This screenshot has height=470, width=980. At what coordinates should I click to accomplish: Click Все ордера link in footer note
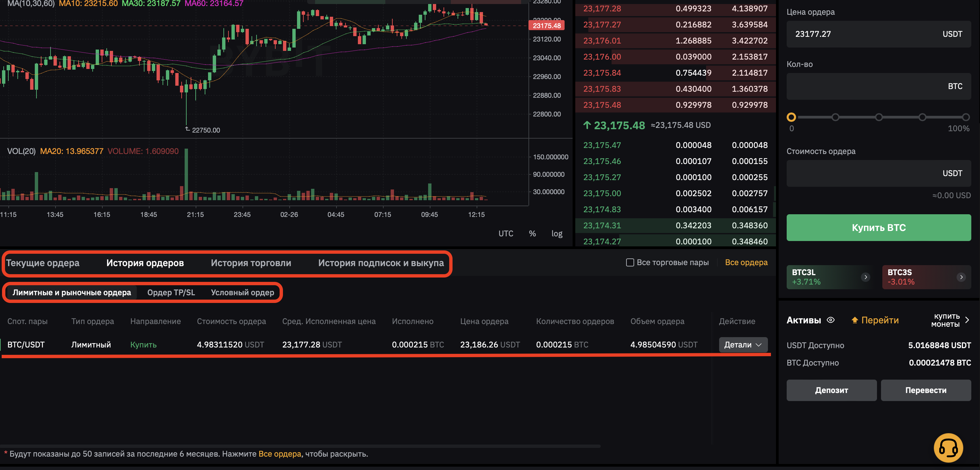(280, 454)
